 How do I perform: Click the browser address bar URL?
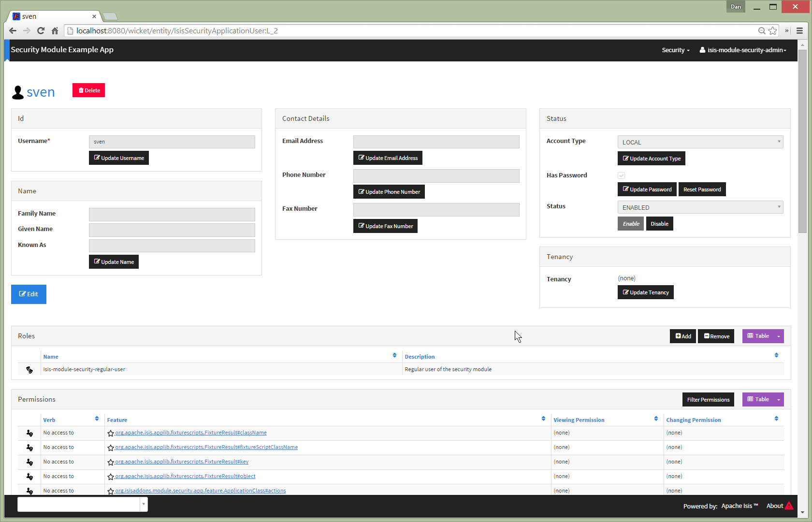tap(177, 31)
